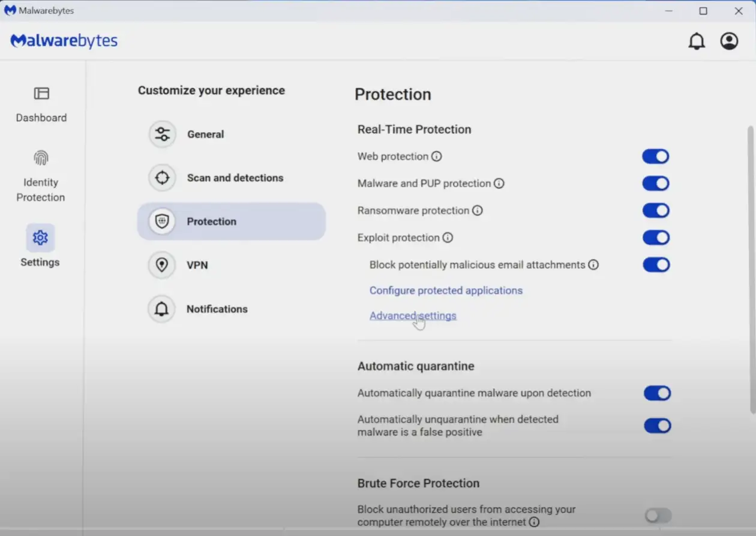Show info for Exploit protection
The height and width of the screenshot is (536, 756).
tap(448, 238)
